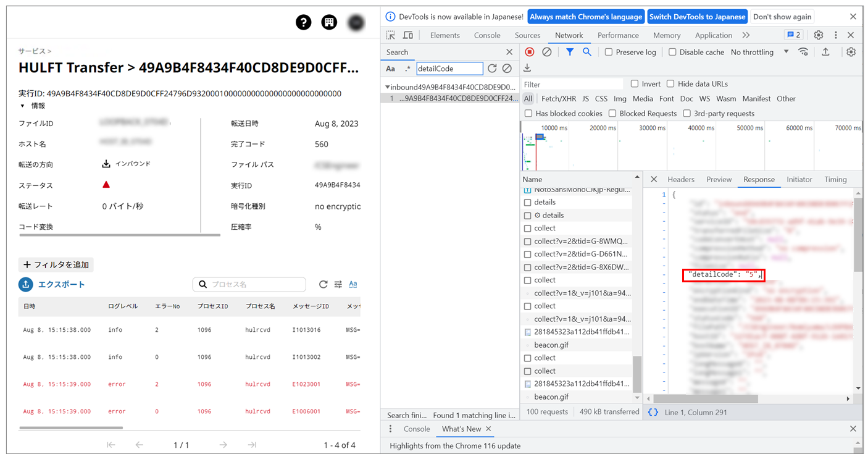
Task: Click the detailCode search input field
Action: pos(449,69)
